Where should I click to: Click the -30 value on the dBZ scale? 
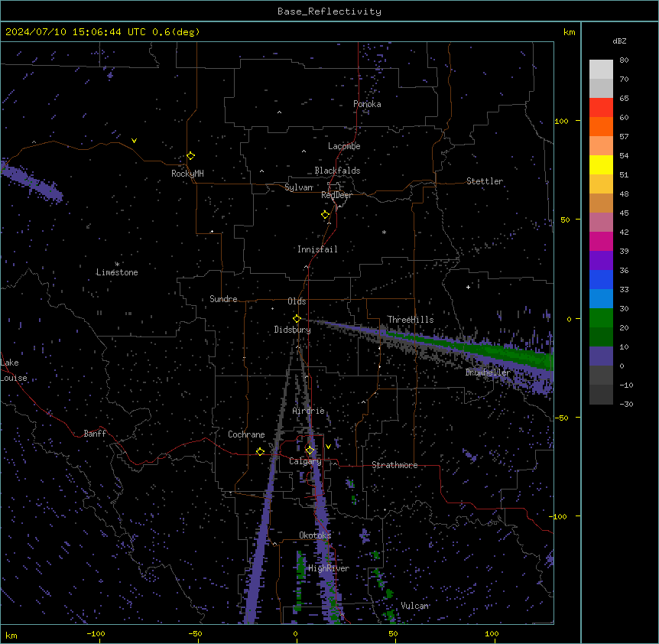(626, 404)
